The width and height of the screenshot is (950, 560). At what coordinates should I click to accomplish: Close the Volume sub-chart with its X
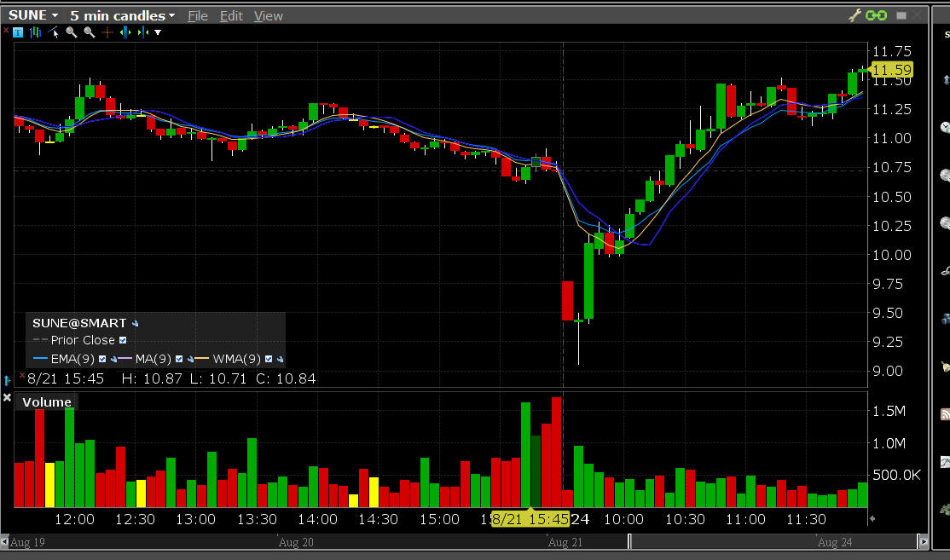tap(7, 398)
